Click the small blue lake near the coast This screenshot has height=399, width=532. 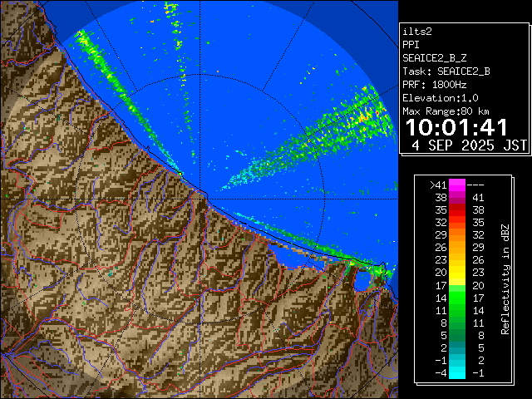click(362, 281)
